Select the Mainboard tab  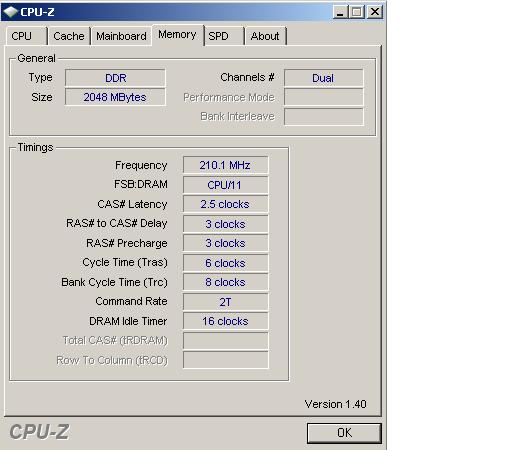tap(121, 36)
